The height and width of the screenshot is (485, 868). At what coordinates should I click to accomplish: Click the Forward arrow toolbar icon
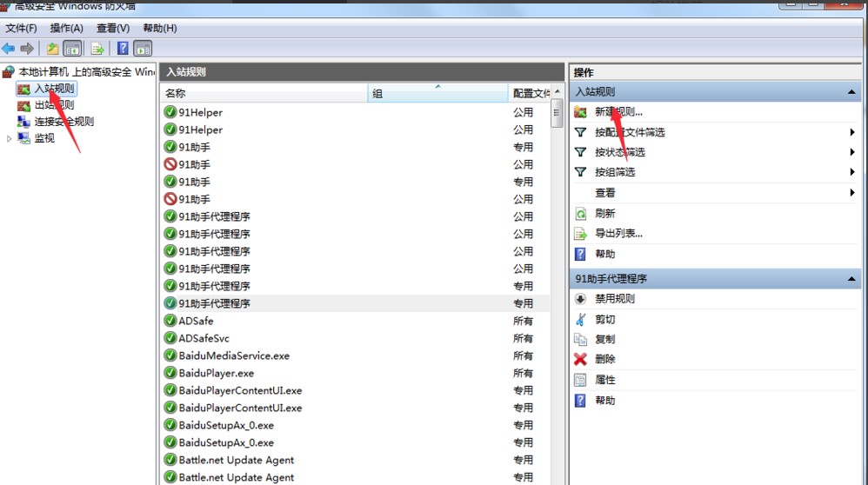click(27, 49)
